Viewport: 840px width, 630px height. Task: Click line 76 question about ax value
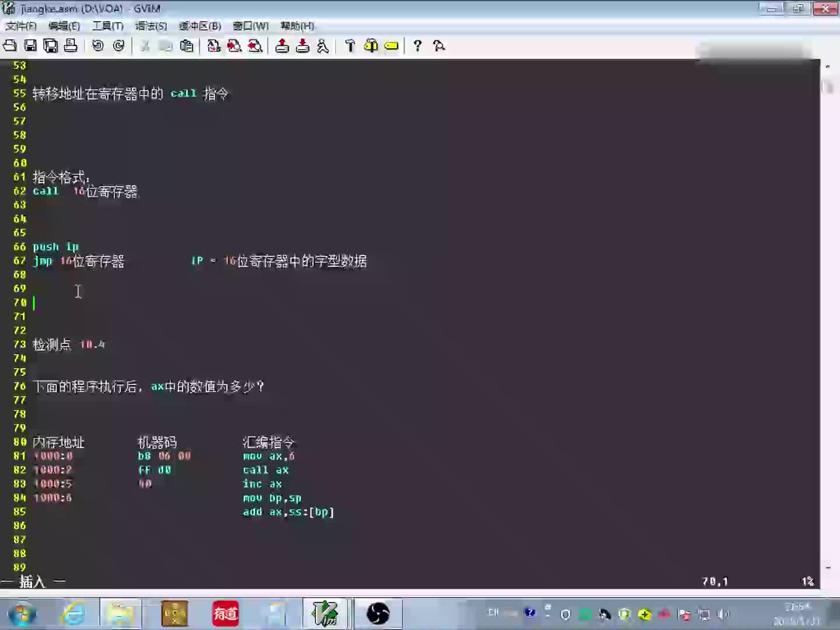click(x=149, y=387)
